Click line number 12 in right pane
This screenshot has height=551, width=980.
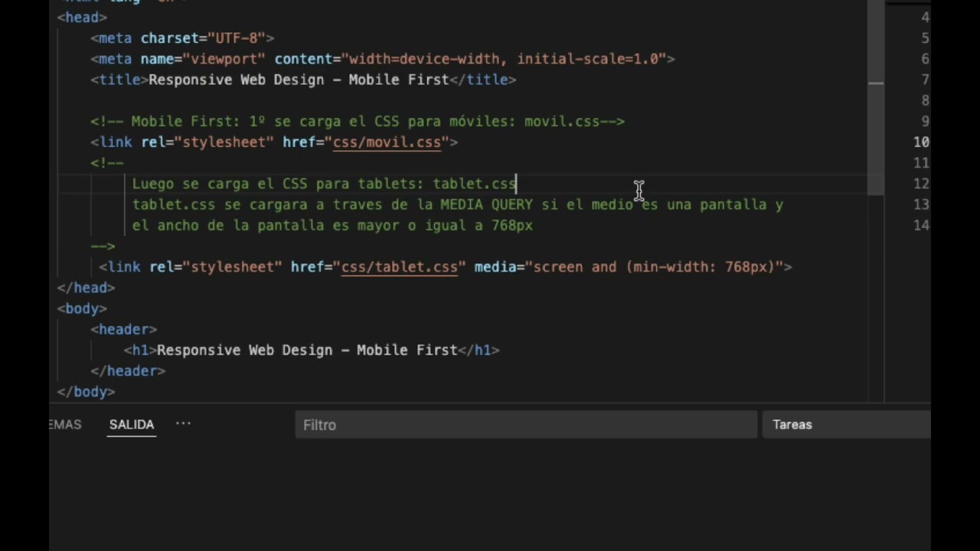pyautogui.click(x=922, y=184)
